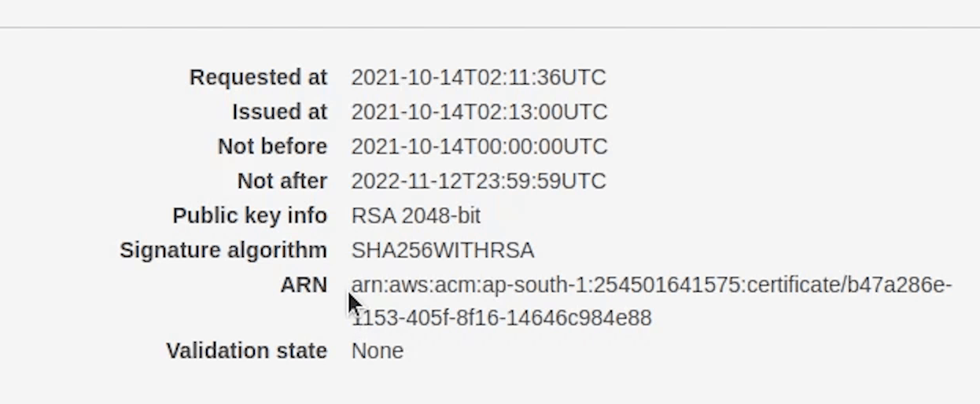Image resolution: width=980 pixels, height=404 pixels.
Task: Click the Signature algorithm label
Action: point(223,251)
